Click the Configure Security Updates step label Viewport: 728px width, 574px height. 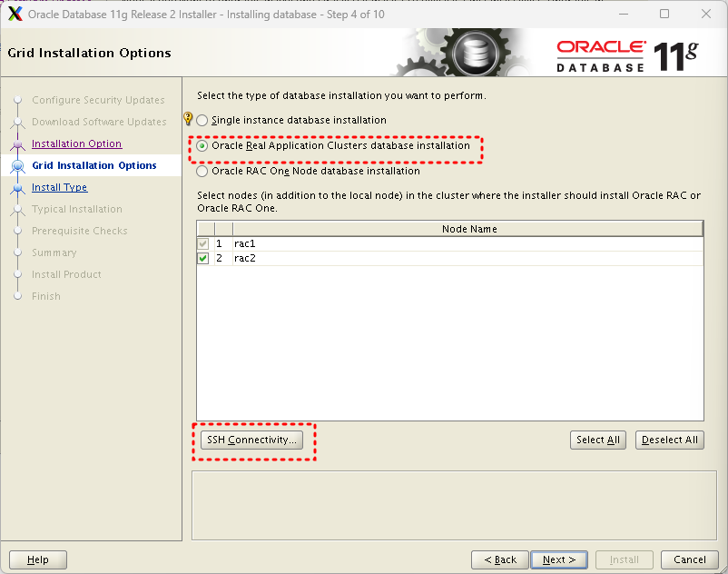tap(98, 100)
